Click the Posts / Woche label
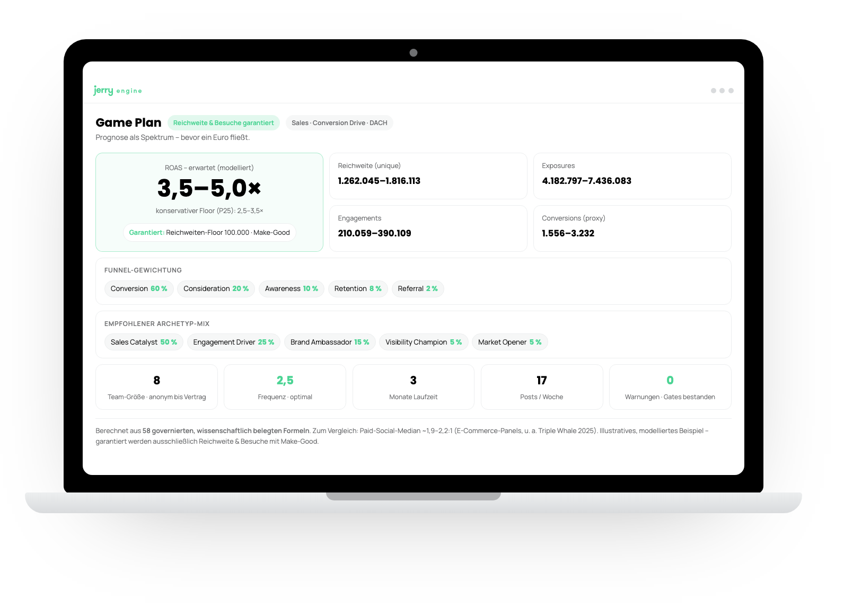 point(542,397)
